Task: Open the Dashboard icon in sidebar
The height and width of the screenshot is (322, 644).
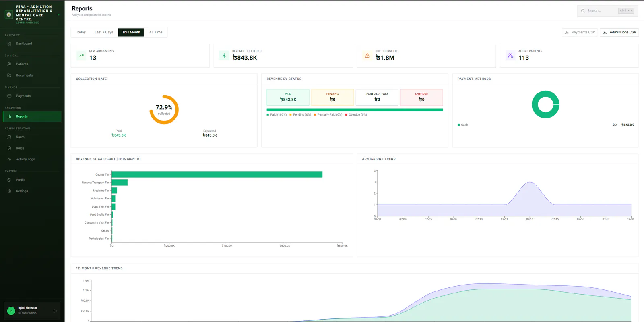Action: click(x=9, y=44)
